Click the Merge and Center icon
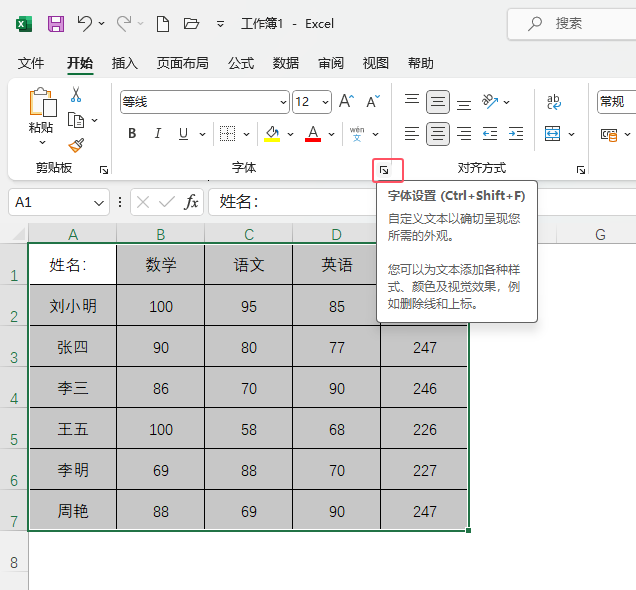This screenshot has height=590, width=636. coord(552,133)
